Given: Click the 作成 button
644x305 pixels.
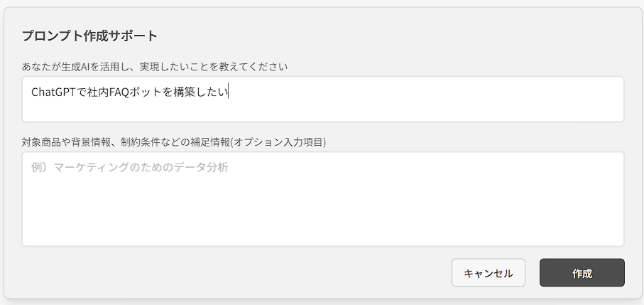Looking at the screenshot, I should pos(582,272).
